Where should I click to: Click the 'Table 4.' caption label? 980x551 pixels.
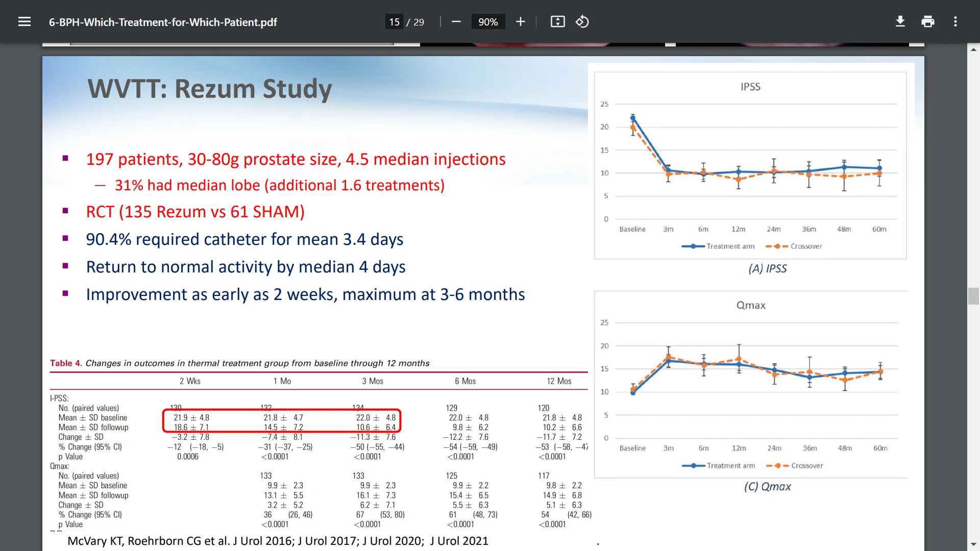pyautogui.click(x=66, y=363)
